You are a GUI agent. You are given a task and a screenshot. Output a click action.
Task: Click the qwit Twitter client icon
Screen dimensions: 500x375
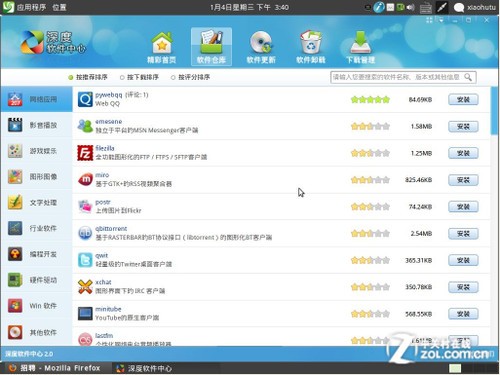[85, 260]
